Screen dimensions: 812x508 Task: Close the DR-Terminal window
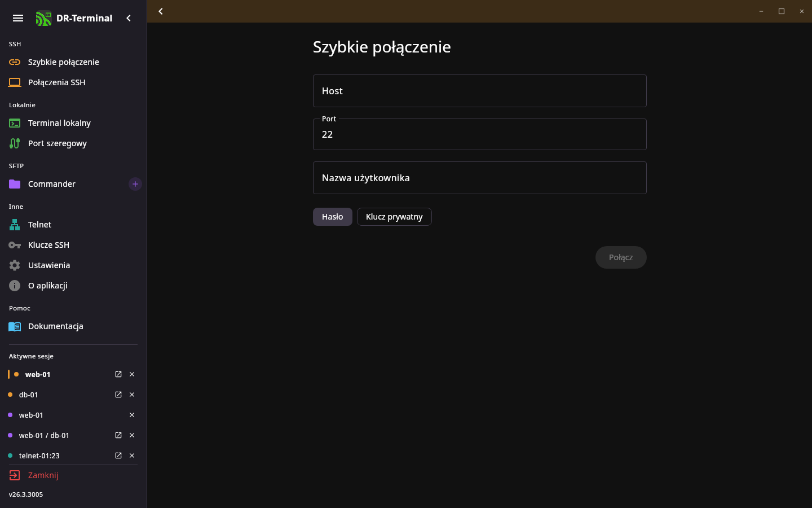802,11
